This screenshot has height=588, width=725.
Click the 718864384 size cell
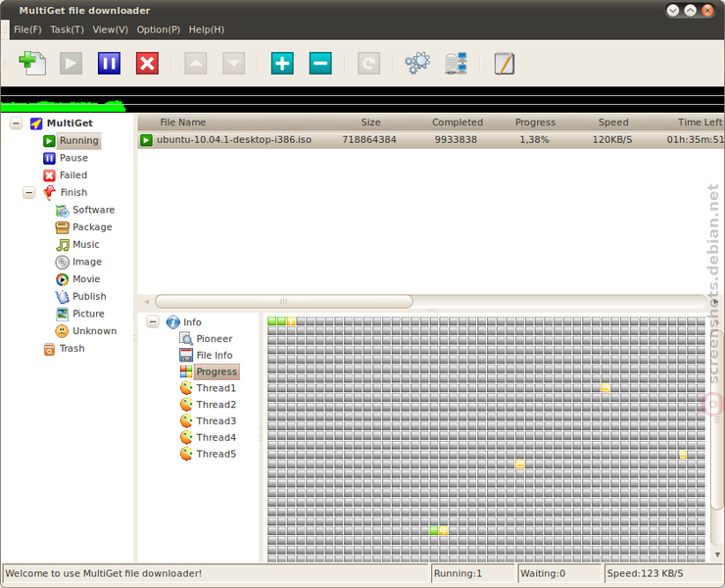369,140
